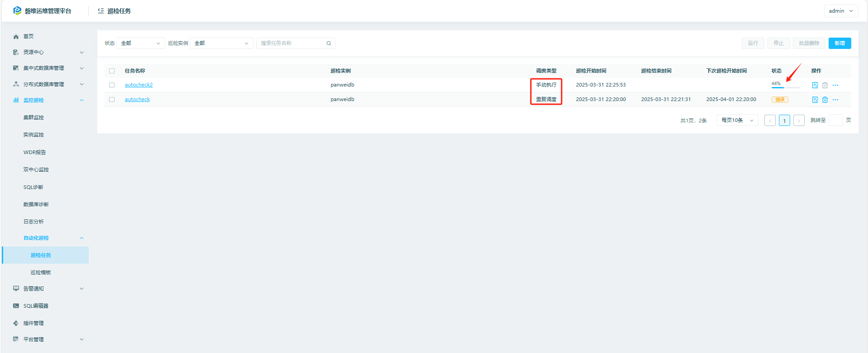Open the 每页10条 page size dropdown
This screenshot has width=868, height=353.
[x=737, y=120]
